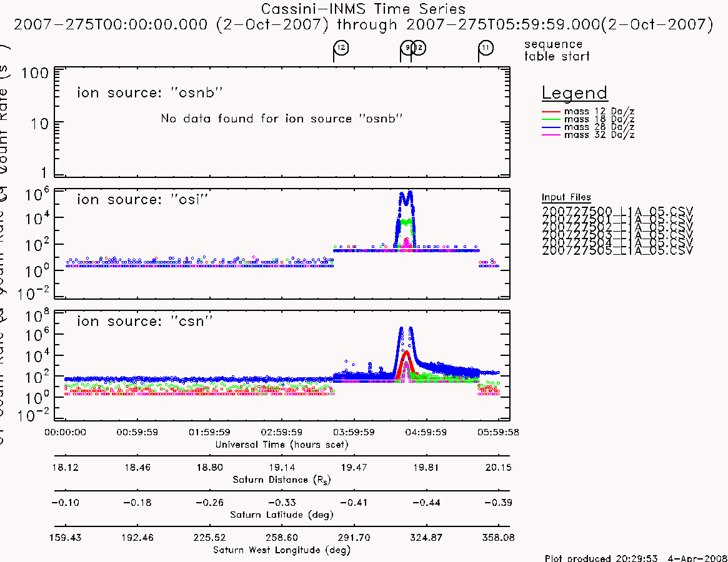Click the 10^8 tick on csn y-axis

36,317
